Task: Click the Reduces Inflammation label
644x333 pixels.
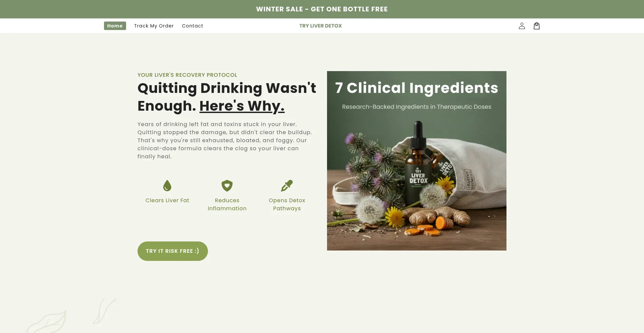Action: click(x=227, y=204)
